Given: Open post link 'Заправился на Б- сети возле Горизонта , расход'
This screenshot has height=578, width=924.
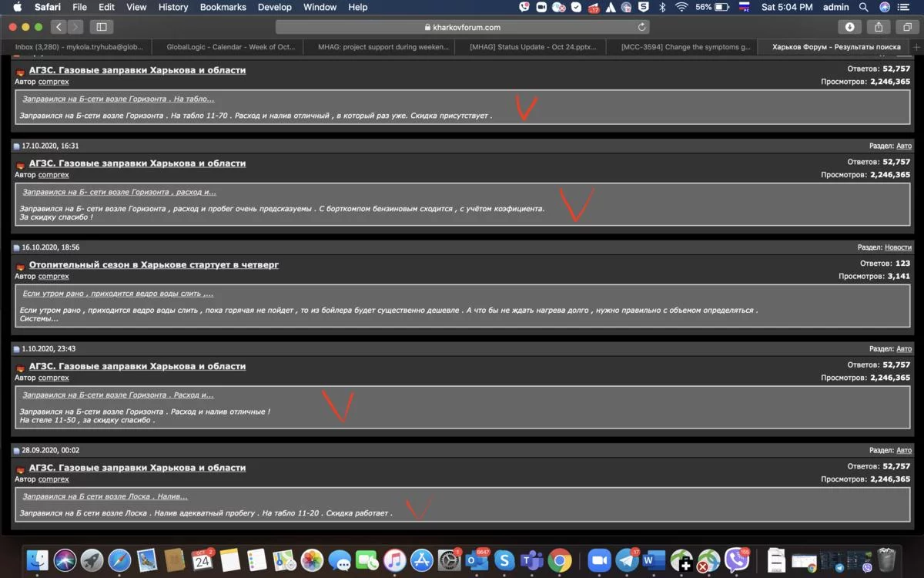Looking at the screenshot, I should point(119,192).
